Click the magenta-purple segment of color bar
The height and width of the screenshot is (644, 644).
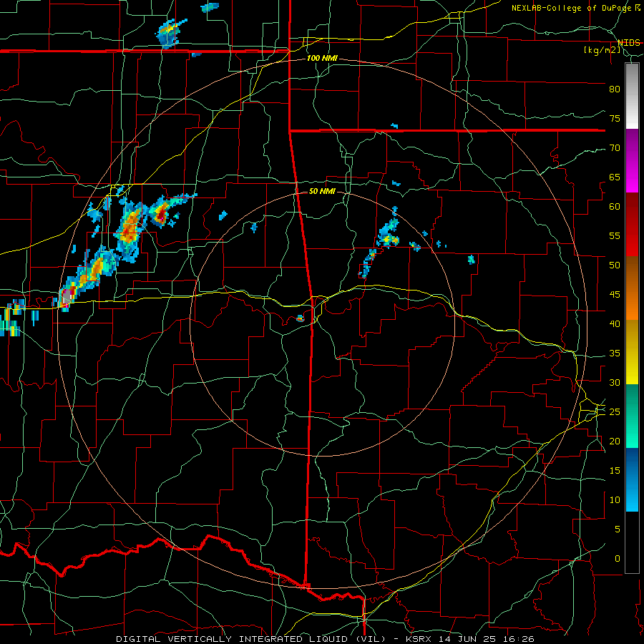[x=632, y=161]
